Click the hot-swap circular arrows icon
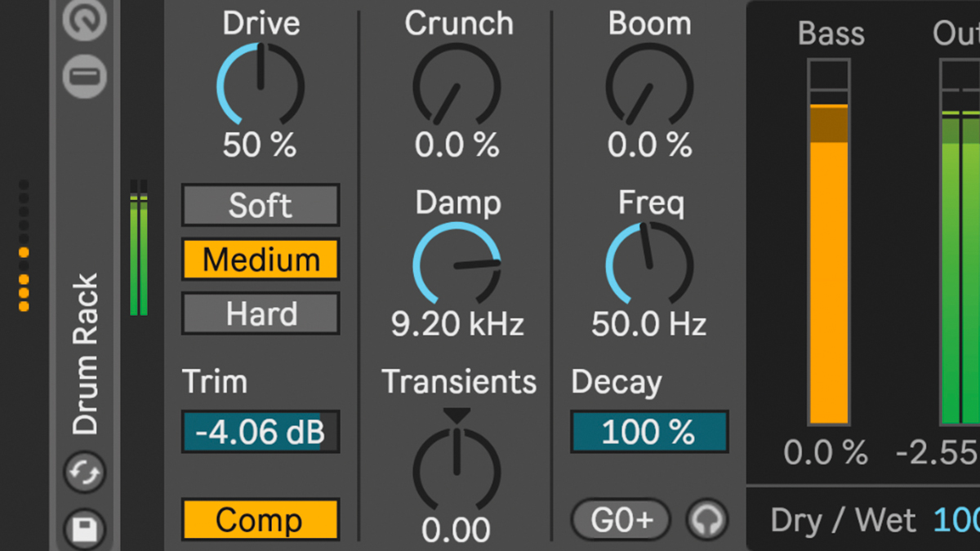 coord(85,473)
